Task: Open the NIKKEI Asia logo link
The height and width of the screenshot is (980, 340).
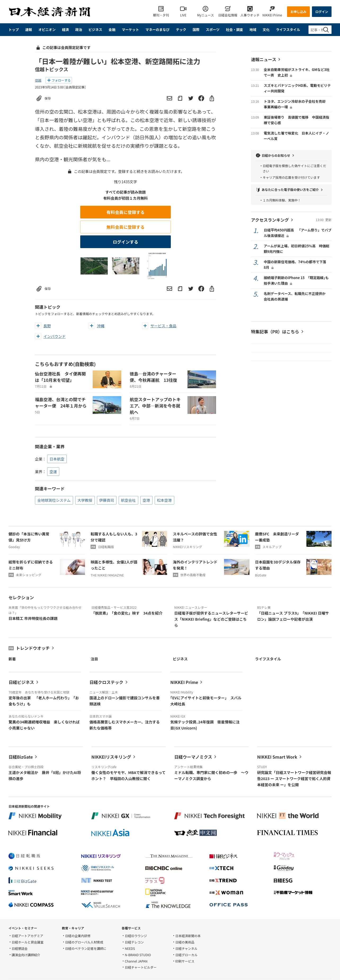Action: click(110, 833)
